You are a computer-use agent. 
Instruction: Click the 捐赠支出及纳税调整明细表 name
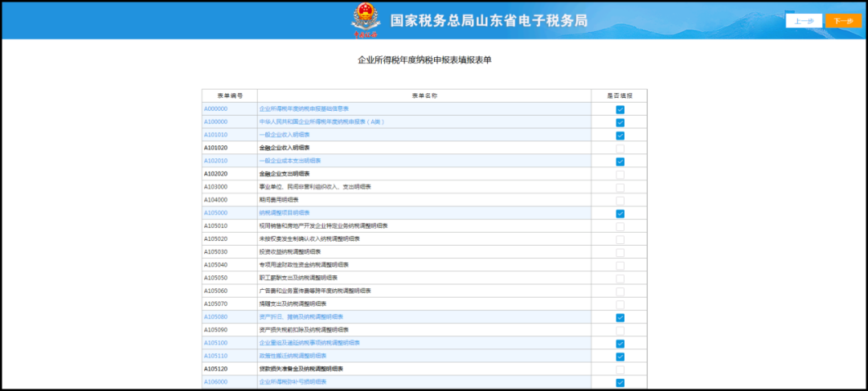pos(293,303)
